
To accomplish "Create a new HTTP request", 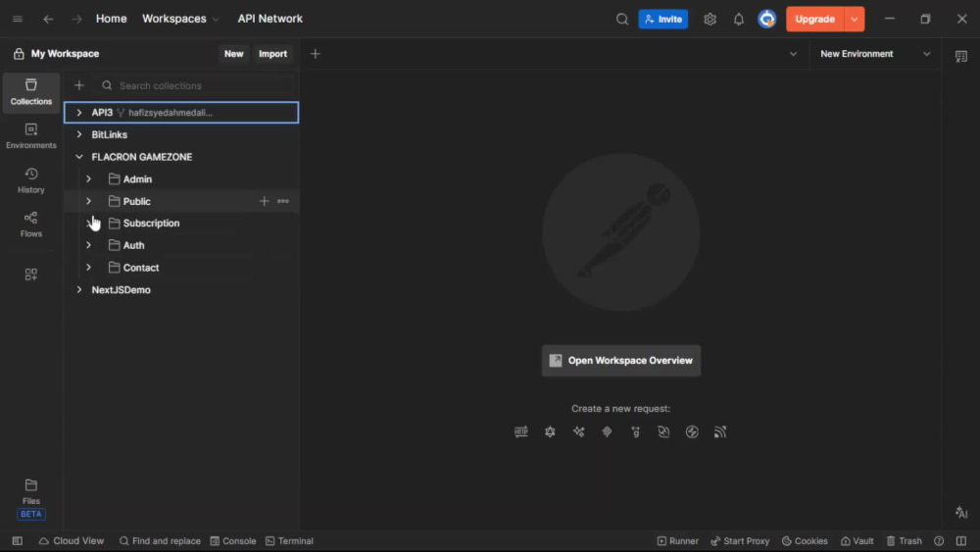I will (521, 431).
